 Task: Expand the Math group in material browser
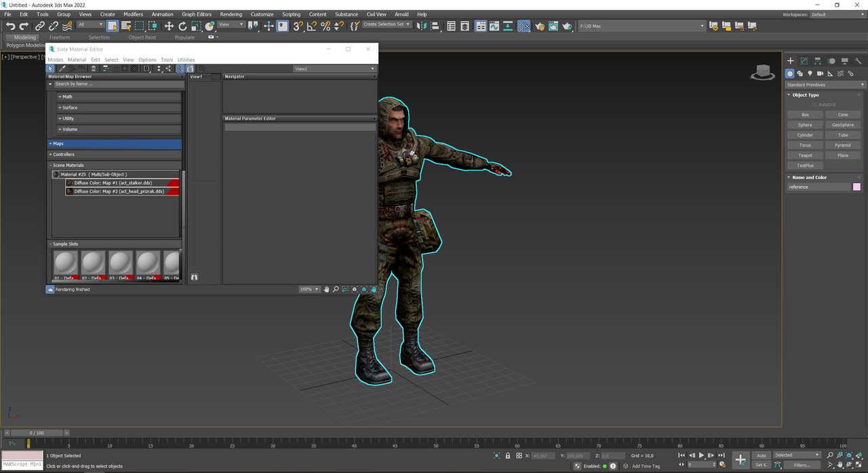119,96
